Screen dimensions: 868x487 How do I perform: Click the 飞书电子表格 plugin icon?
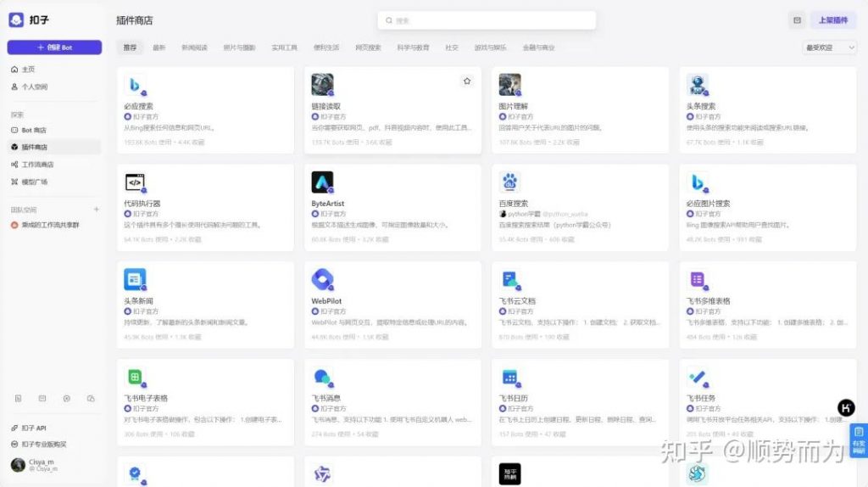(135, 377)
